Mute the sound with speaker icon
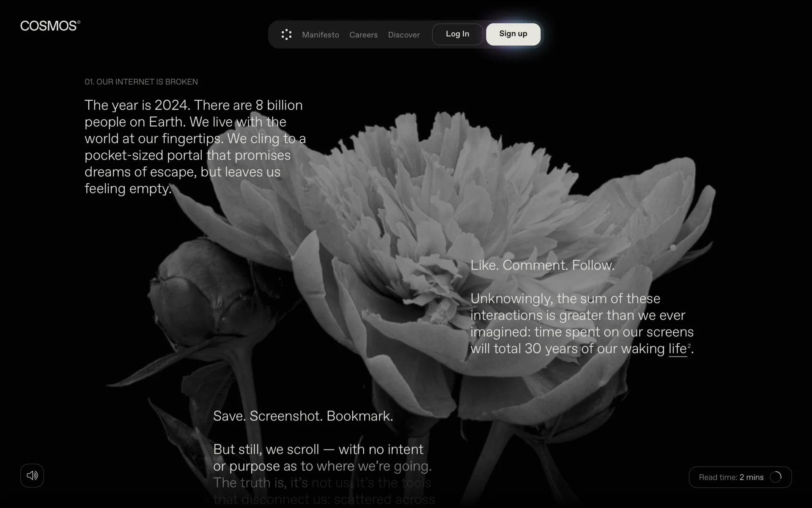The height and width of the screenshot is (508, 812). point(32,475)
